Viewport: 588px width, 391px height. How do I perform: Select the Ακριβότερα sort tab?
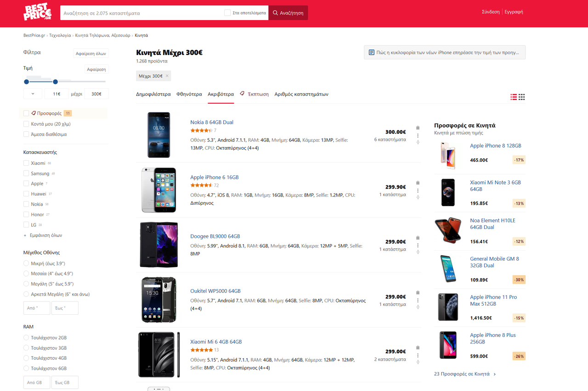click(220, 94)
